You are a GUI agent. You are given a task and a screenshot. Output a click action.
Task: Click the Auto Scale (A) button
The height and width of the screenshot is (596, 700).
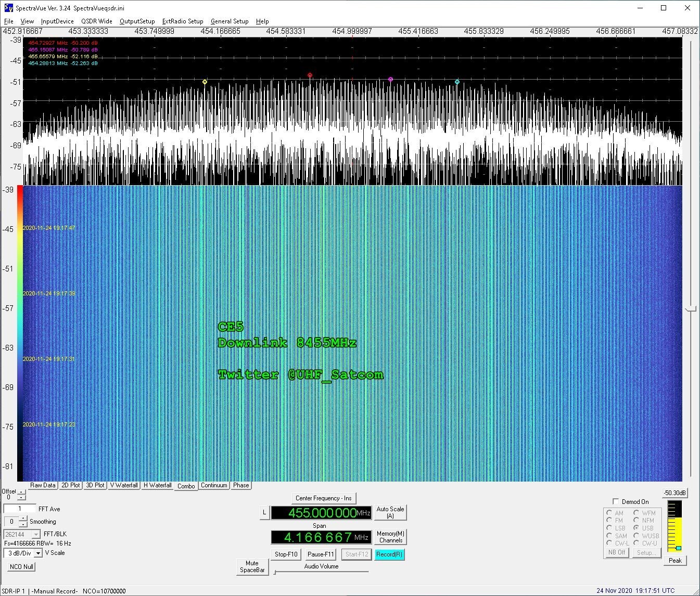[x=390, y=512]
